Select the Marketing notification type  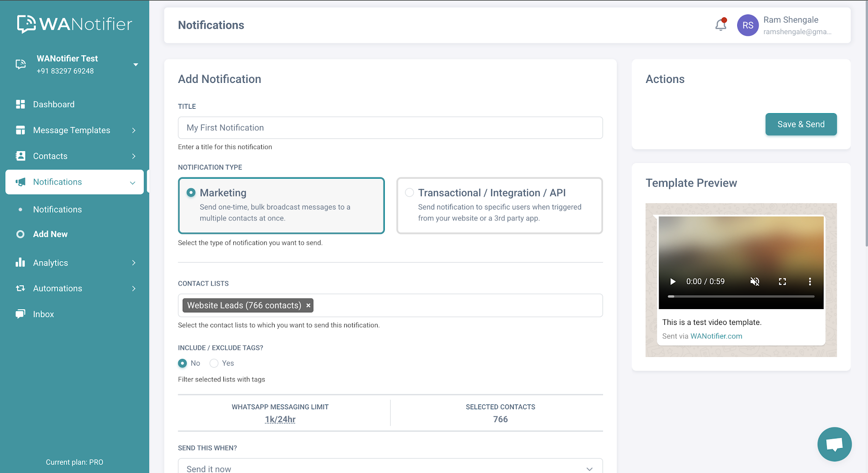[x=191, y=192]
